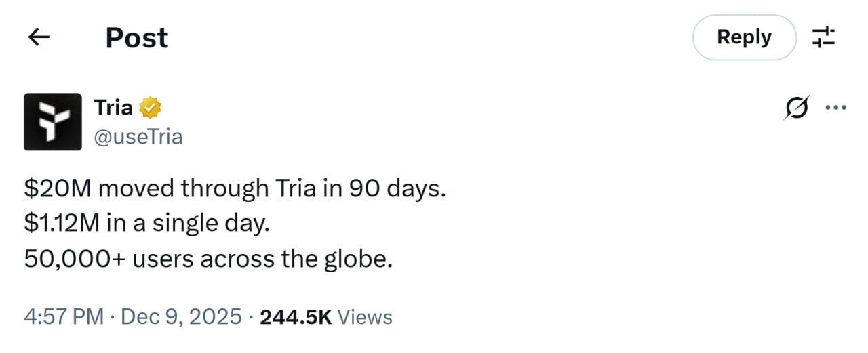Click the "90 days" text in the post
The image size is (868, 353).
tap(397, 188)
